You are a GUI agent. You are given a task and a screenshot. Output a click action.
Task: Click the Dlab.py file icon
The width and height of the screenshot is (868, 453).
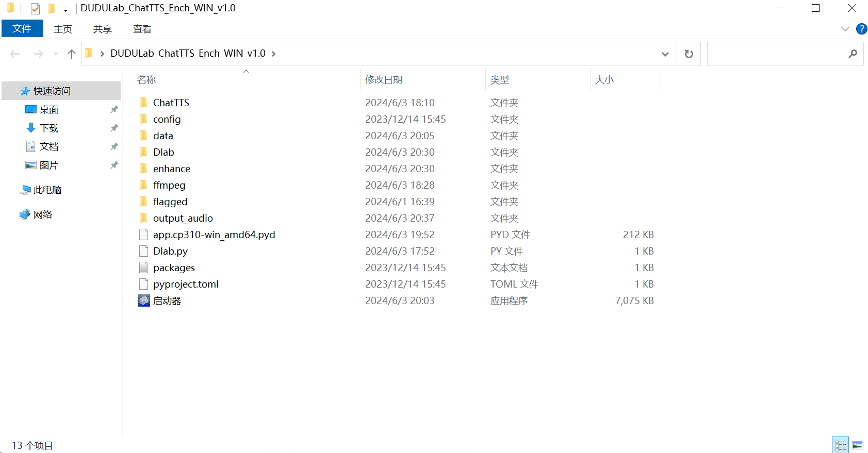tap(143, 251)
